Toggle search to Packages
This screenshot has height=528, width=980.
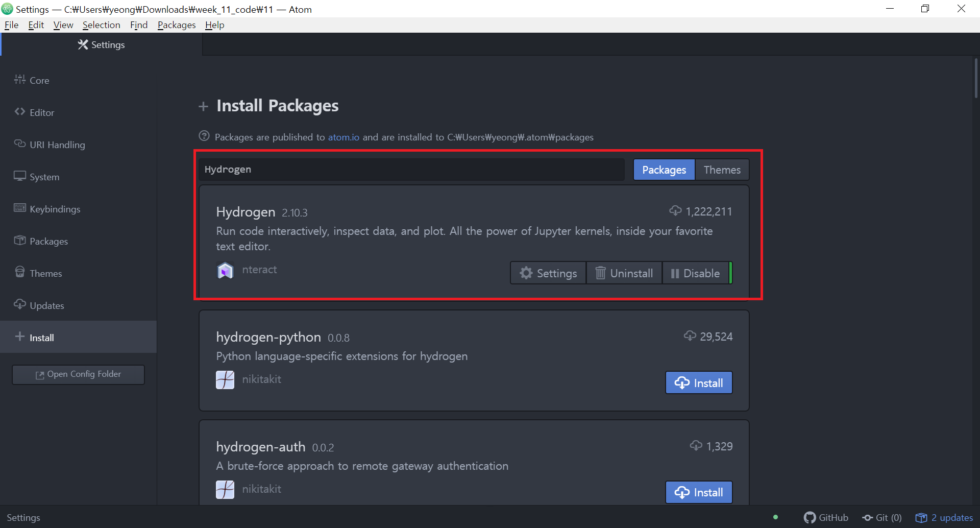click(x=664, y=170)
